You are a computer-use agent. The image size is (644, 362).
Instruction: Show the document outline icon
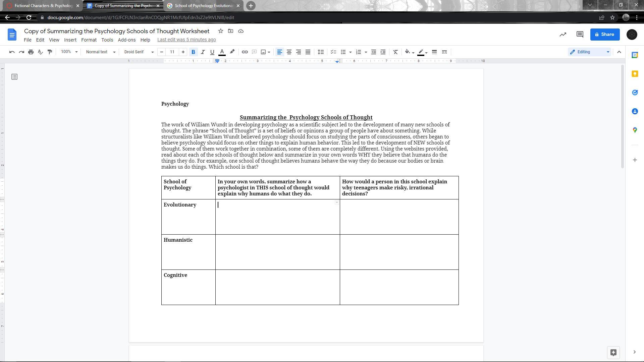(x=14, y=77)
